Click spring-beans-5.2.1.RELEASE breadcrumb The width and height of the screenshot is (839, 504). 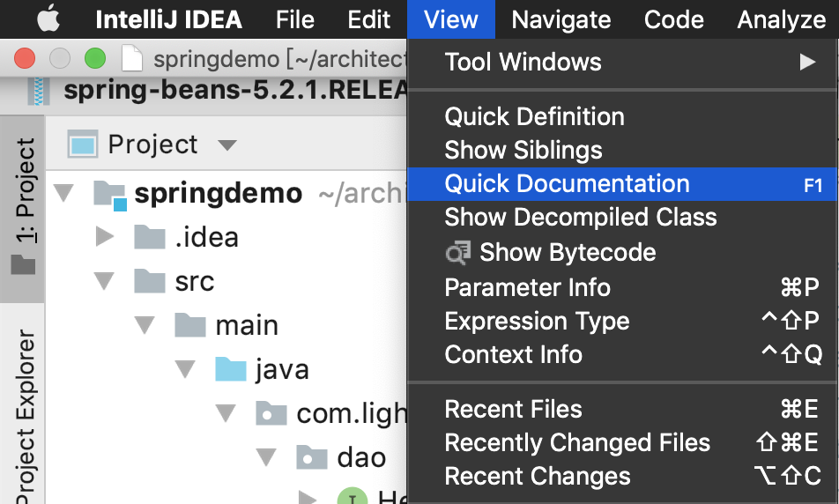coord(235,90)
